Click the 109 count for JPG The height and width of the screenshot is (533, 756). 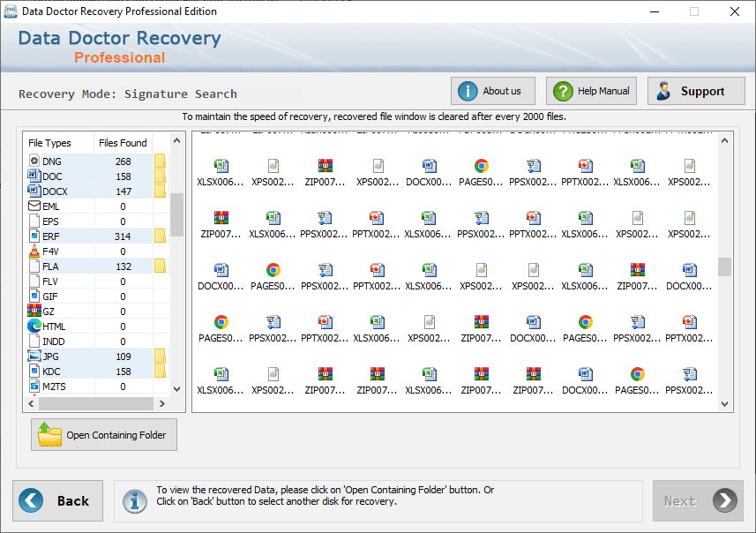coord(123,357)
